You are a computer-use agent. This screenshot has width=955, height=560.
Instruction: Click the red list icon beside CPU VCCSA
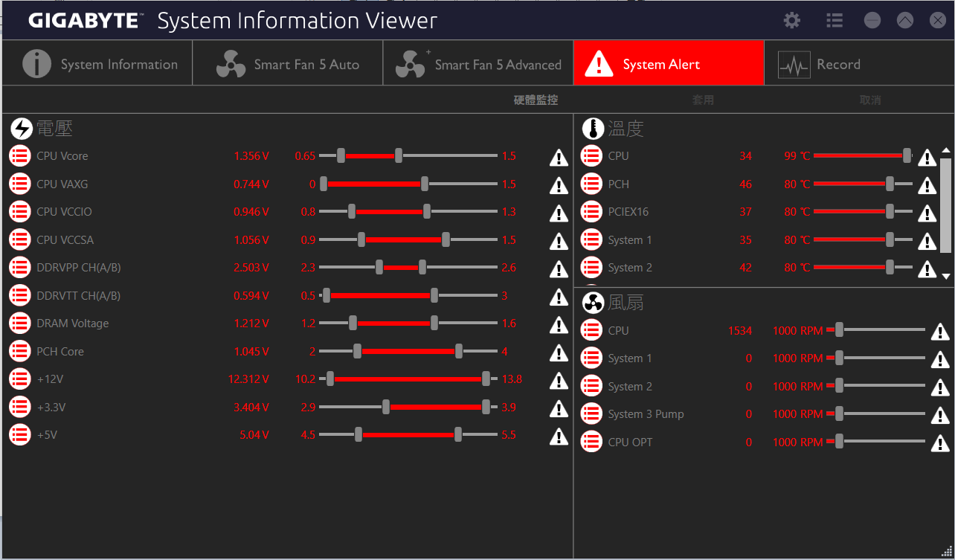tap(20, 239)
